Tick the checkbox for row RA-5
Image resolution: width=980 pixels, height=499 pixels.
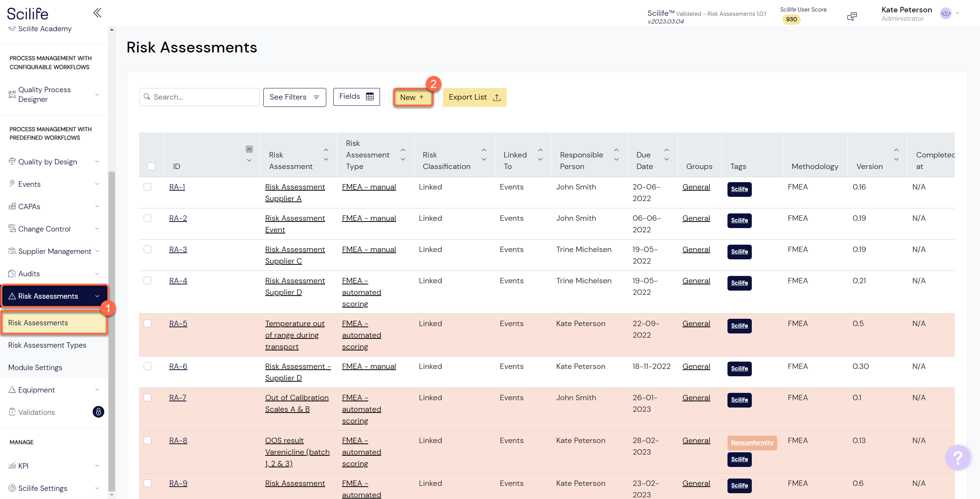(x=148, y=323)
